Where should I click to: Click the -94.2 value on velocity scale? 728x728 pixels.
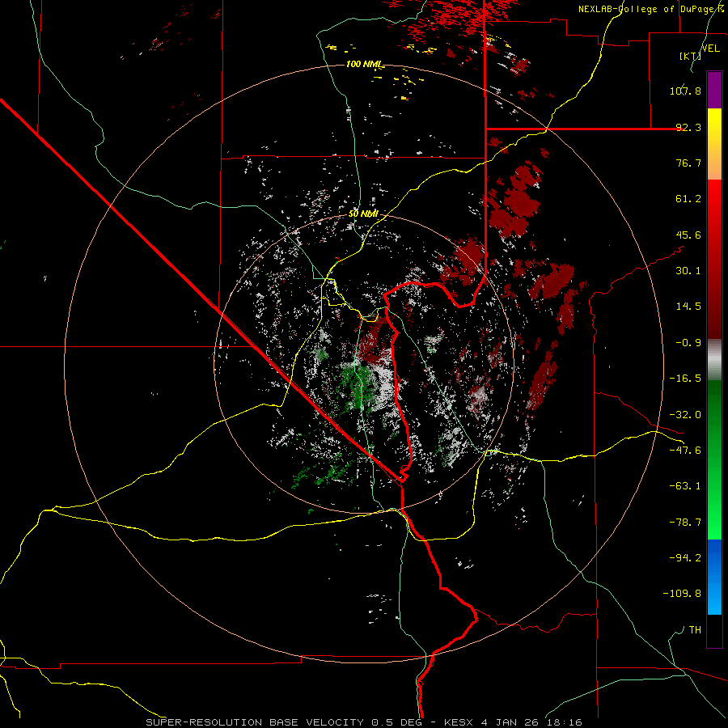pyautogui.click(x=685, y=558)
